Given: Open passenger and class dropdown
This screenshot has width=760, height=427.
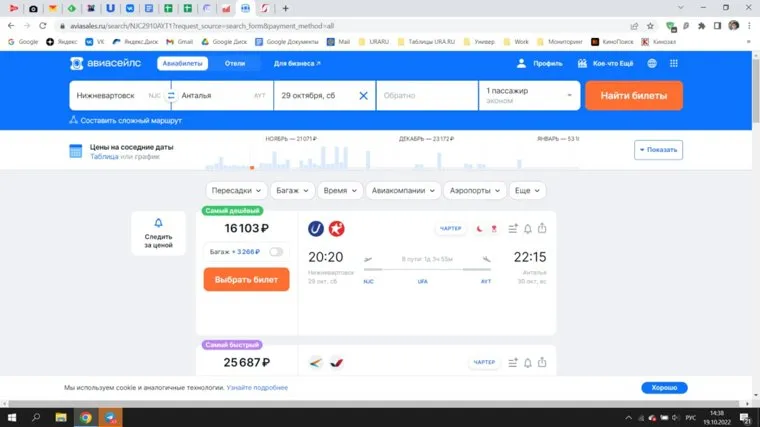Looking at the screenshot, I should [529, 96].
